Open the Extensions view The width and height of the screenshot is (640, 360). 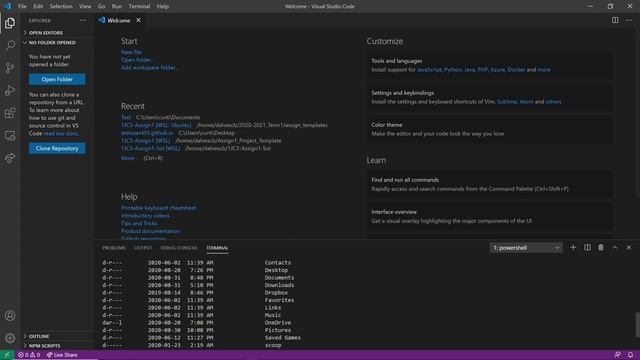tap(10, 113)
